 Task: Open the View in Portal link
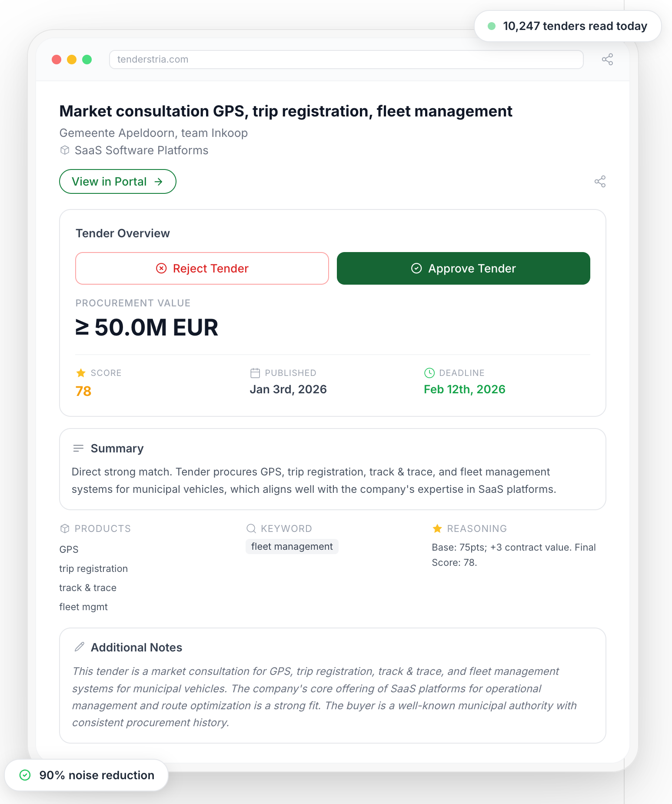[117, 182]
